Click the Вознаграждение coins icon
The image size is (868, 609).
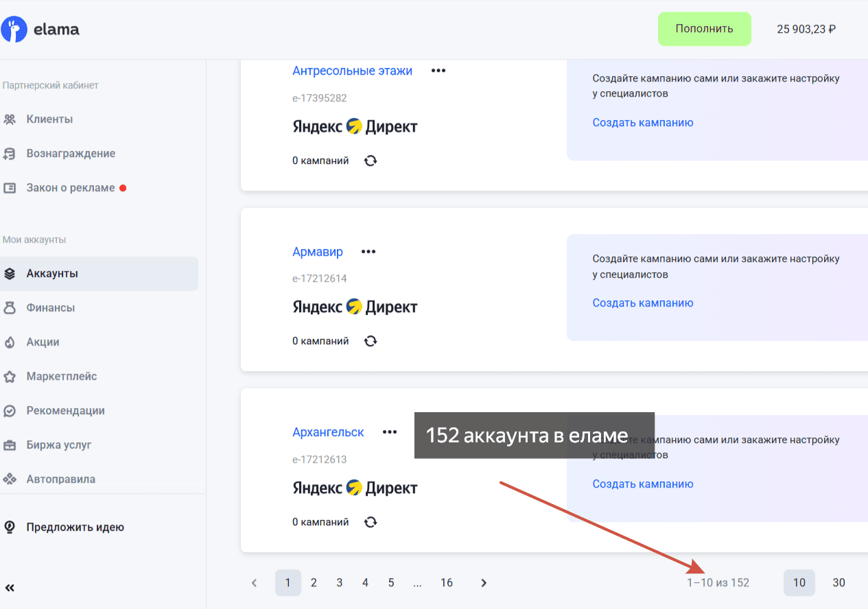pyautogui.click(x=10, y=154)
